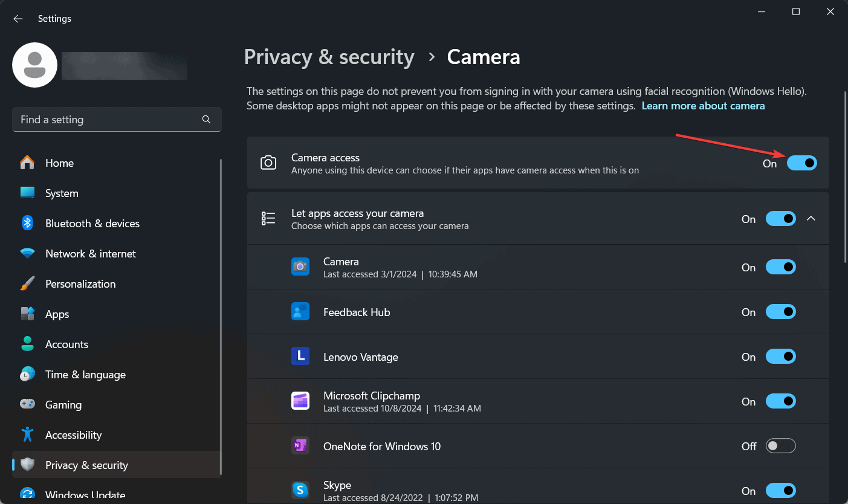Toggle Skype camera permission
This screenshot has width=848, height=504.
(780, 491)
